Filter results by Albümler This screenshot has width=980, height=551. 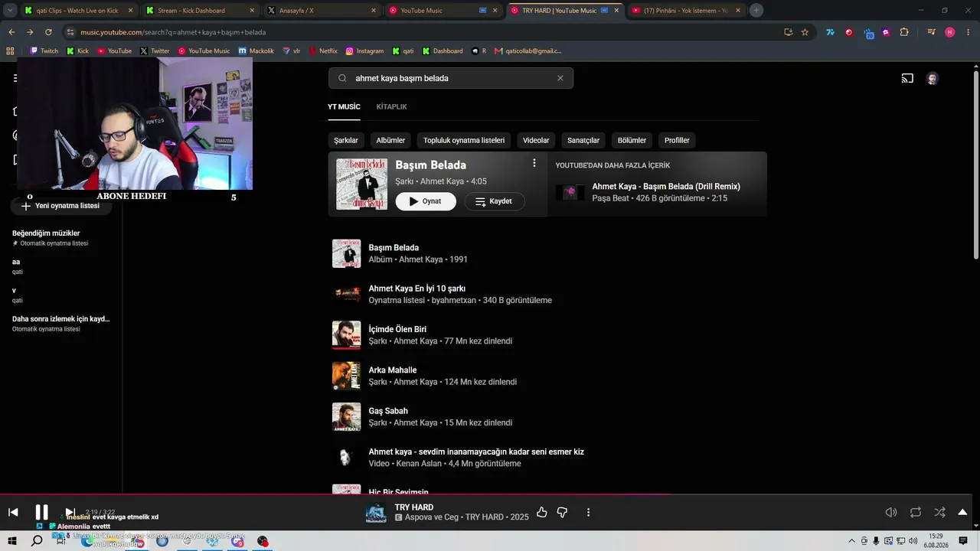click(390, 140)
